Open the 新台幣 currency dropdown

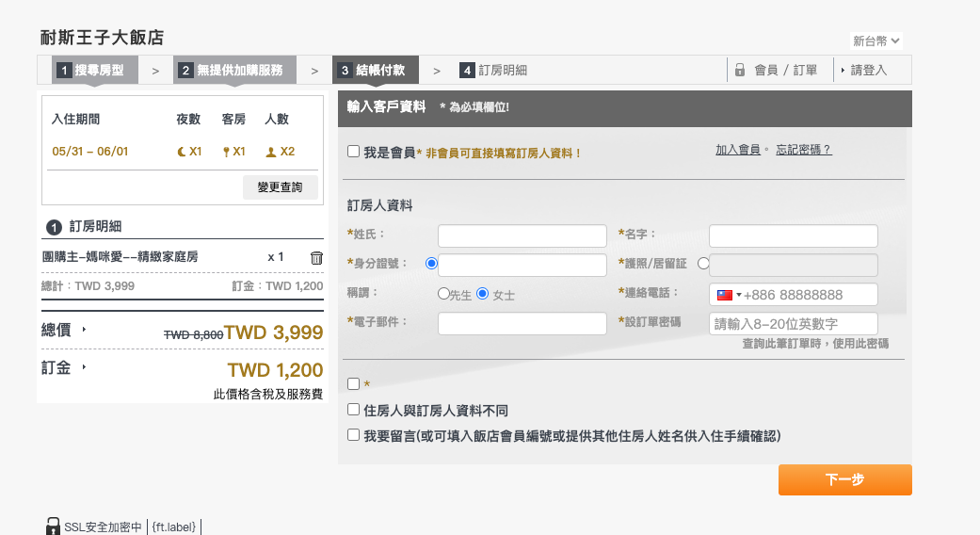click(x=876, y=41)
